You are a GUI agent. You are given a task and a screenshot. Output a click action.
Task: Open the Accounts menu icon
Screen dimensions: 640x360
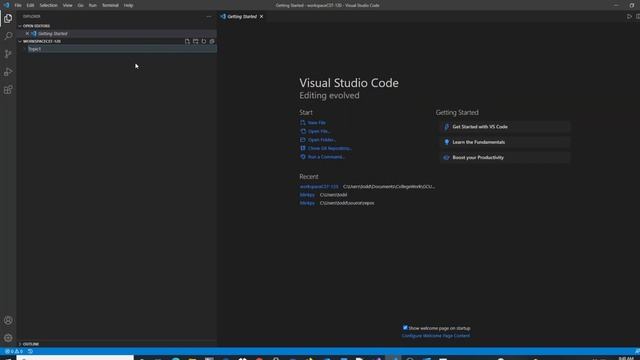tap(8, 320)
